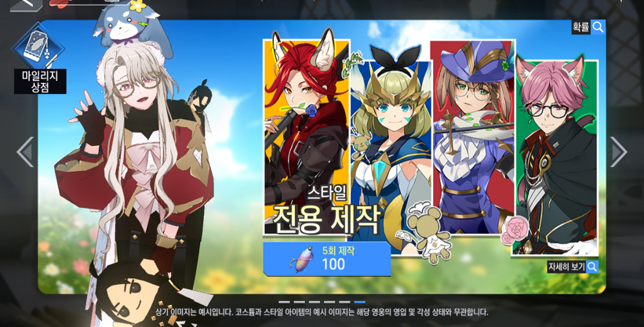The width and height of the screenshot is (644, 327).
Task: Open the 확률 probability label
Action: coord(581,27)
